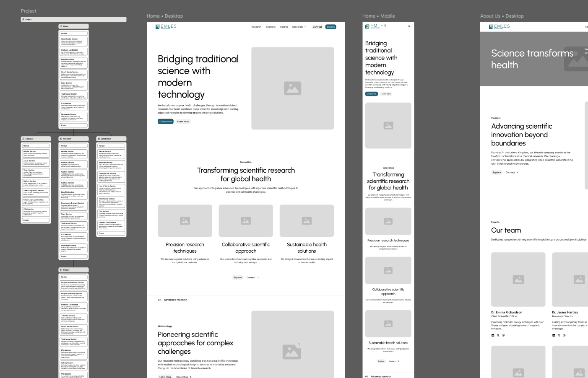Image resolution: width=588 pixels, height=378 pixels.
Task: Click Contact chevron link in Home Mobile frame
Action: 394,361
